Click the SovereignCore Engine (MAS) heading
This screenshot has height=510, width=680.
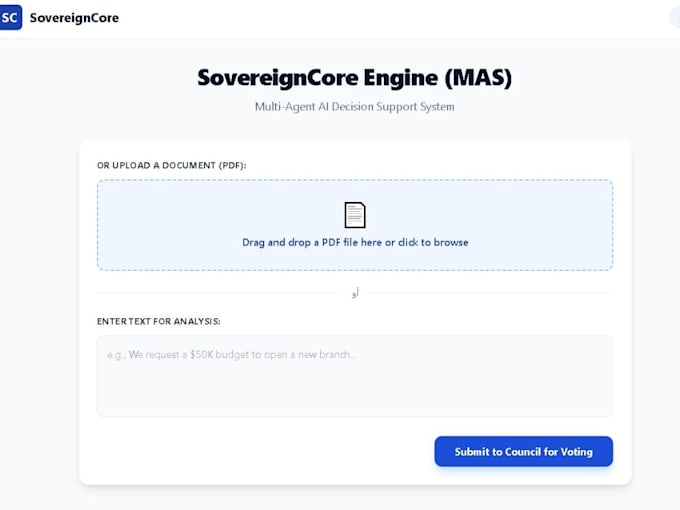tap(355, 78)
